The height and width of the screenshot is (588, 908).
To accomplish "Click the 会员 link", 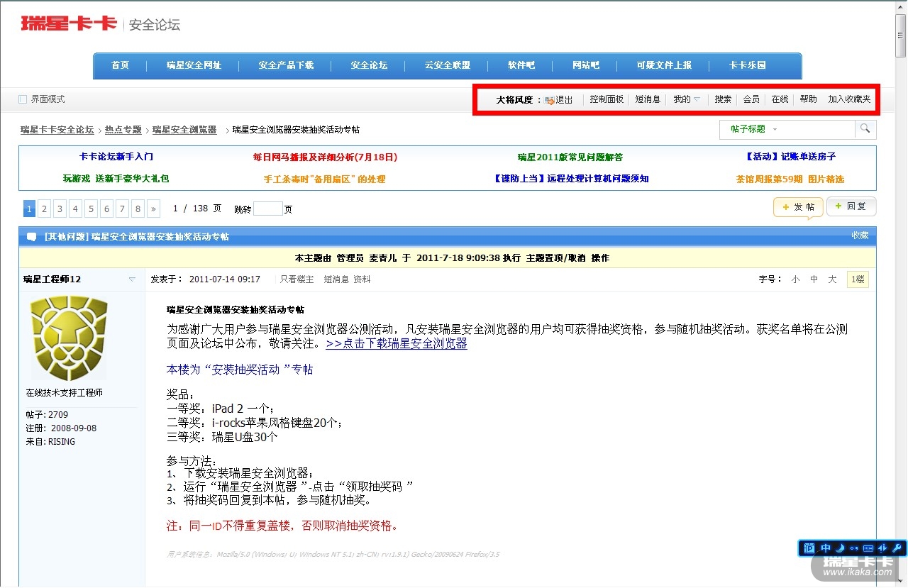I will [751, 100].
